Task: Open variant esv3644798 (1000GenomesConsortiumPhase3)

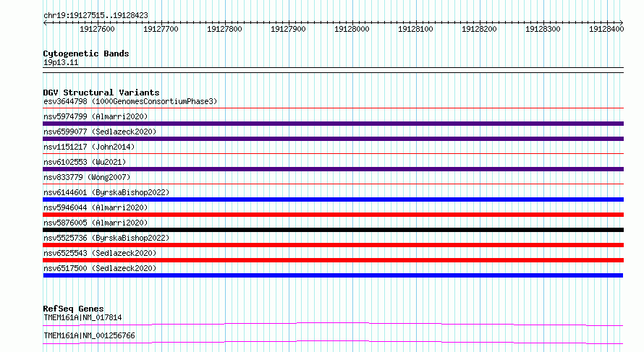Action: (x=130, y=101)
